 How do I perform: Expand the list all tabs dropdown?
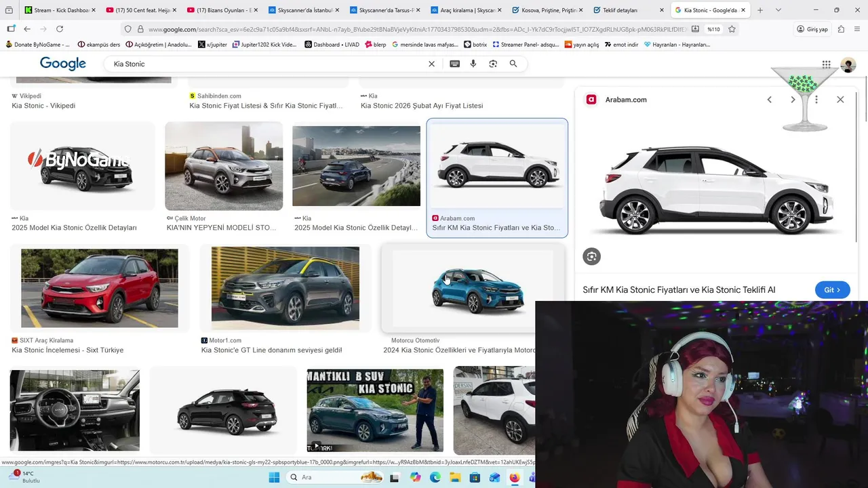778,10
